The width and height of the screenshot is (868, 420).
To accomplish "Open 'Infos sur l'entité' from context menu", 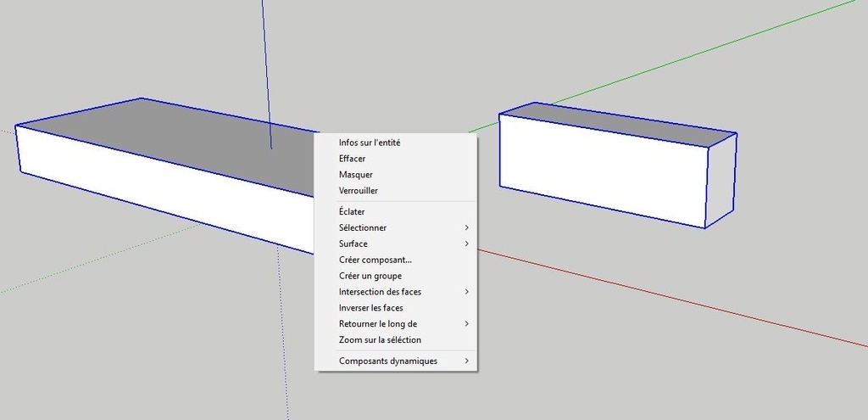I will coord(370,143).
